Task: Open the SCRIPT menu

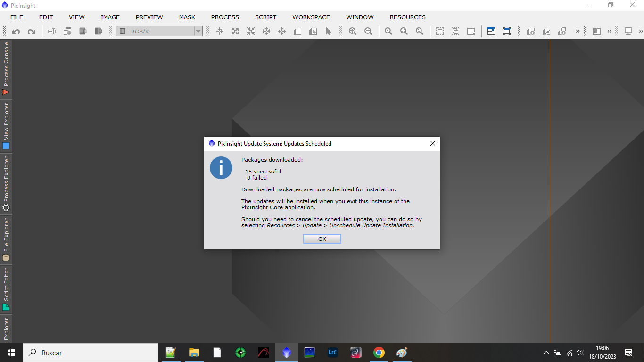Action: 266,17
